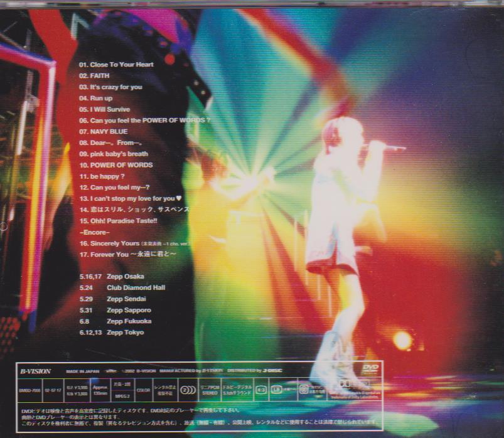Select track '07. NAVY BLUE'
Image resolution: width=504 pixels, height=438 pixels.
click(104, 131)
